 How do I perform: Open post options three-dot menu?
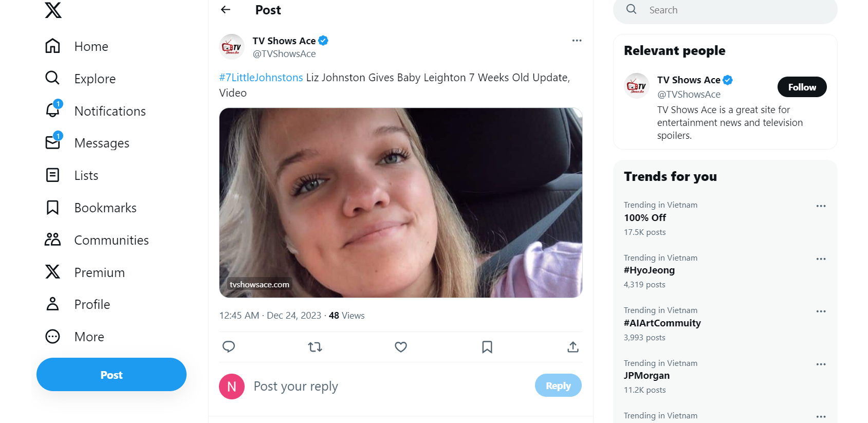coord(577,41)
